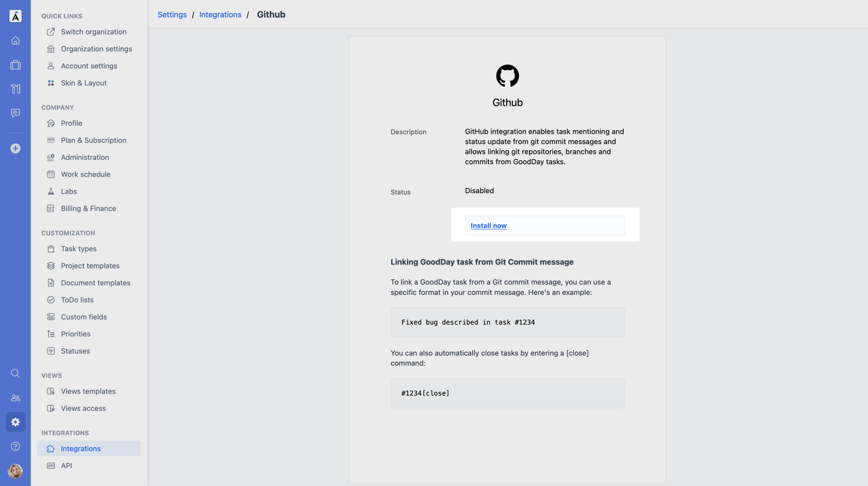The image size is (868, 486).
Task: Open Account settings menu item
Action: pyautogui.click(x=89, y=66)
